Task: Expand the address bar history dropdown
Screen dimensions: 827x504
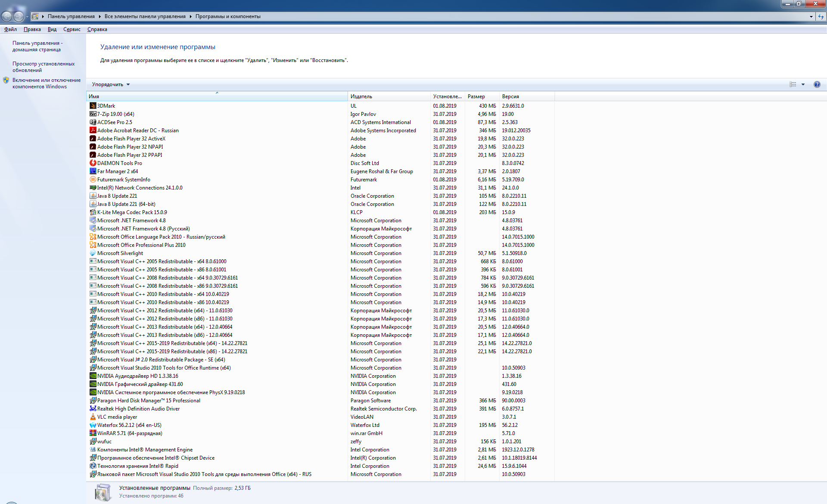Action: [x=811, y=16]
